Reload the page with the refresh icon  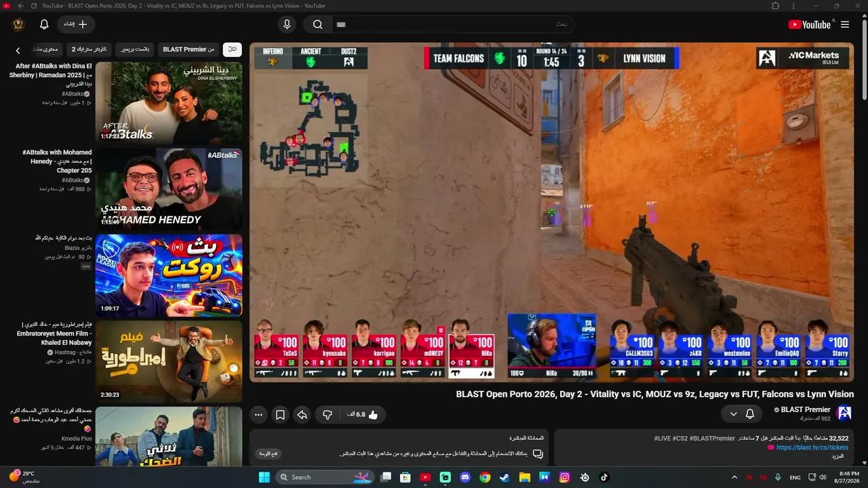coord(34,6)
